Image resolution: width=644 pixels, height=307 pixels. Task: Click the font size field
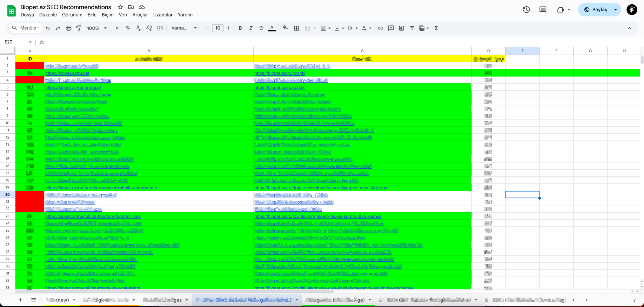tap(218, 28)
